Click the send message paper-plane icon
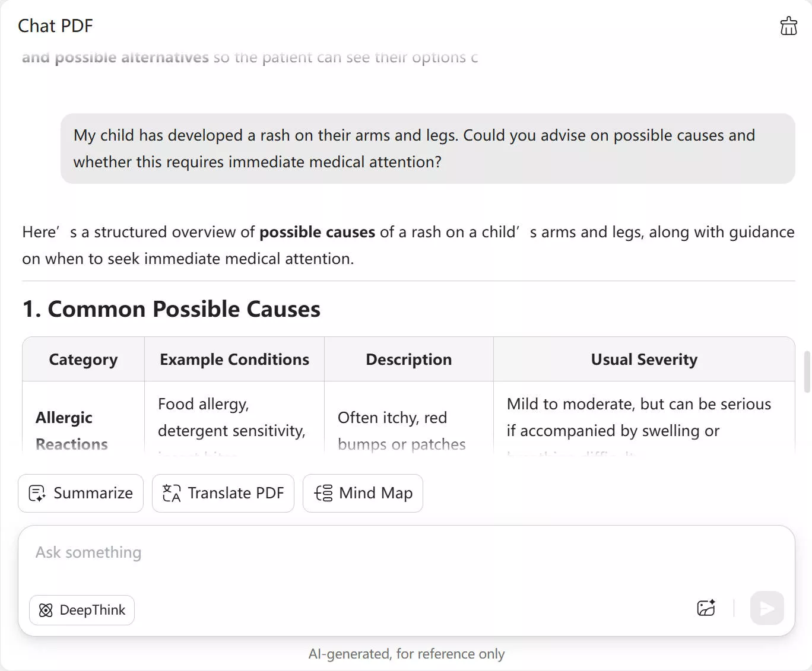 click(x=766, y=608)
